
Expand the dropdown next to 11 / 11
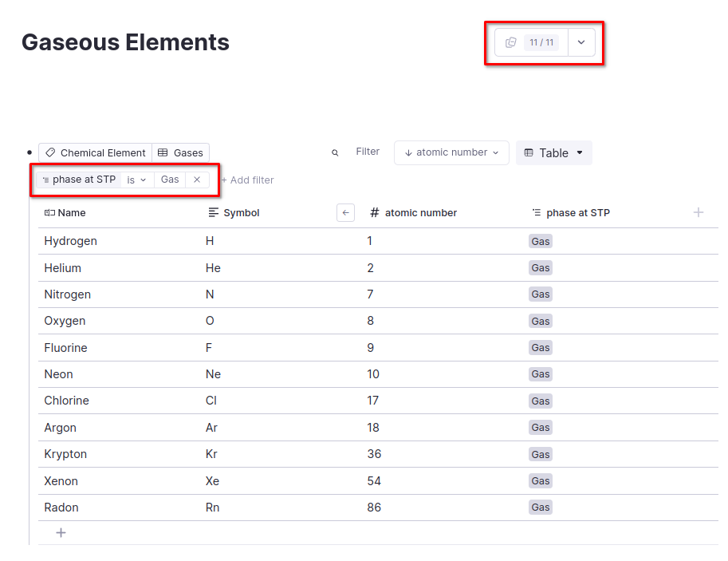[581, 42]
